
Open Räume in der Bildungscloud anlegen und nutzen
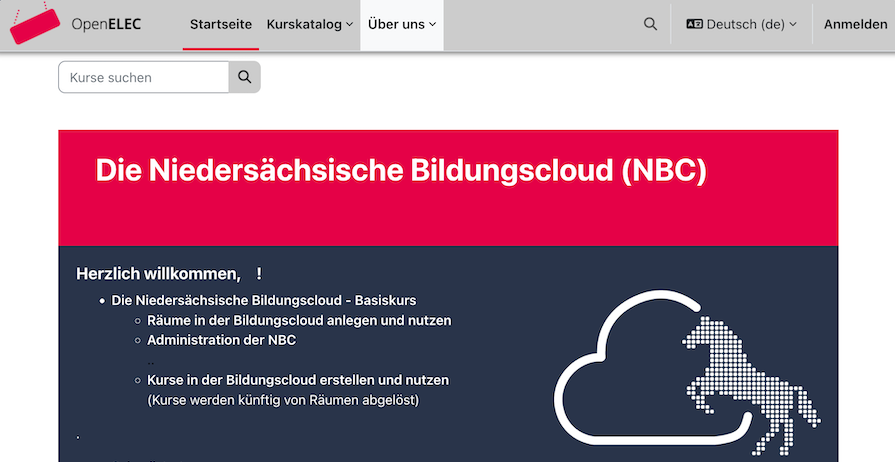pos(299,320)
